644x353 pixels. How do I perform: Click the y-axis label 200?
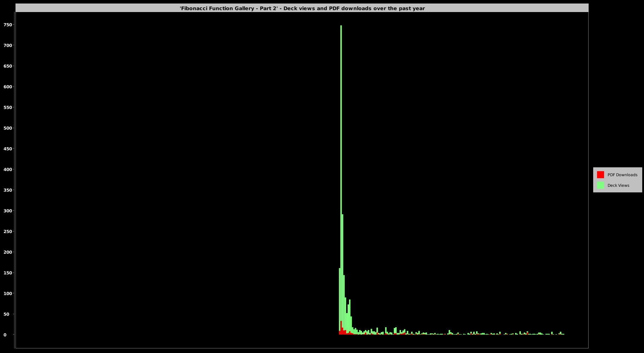click(x=8, y=252)
